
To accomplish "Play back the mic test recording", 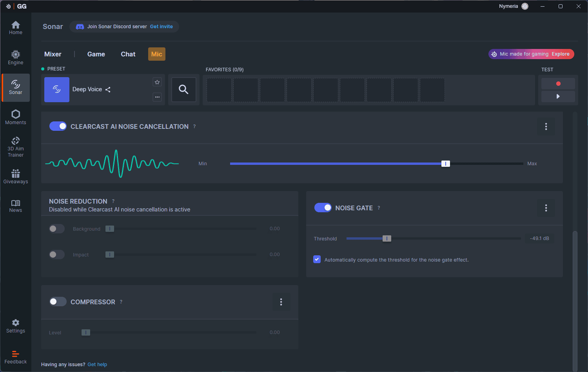I will pos(558,96).
